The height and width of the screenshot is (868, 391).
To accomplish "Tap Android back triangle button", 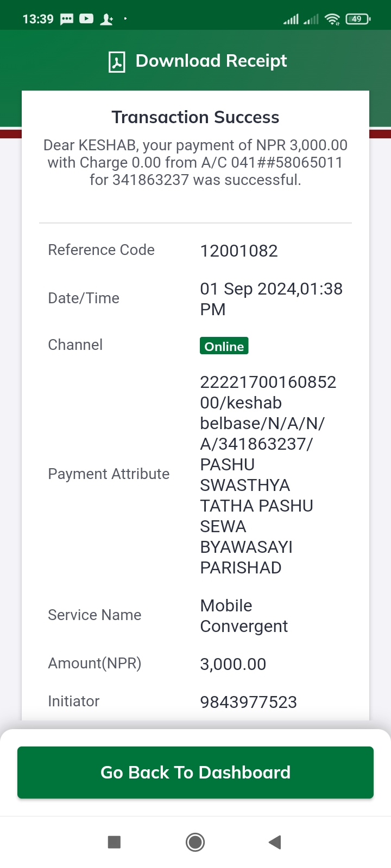I will [x=275, y=842].
